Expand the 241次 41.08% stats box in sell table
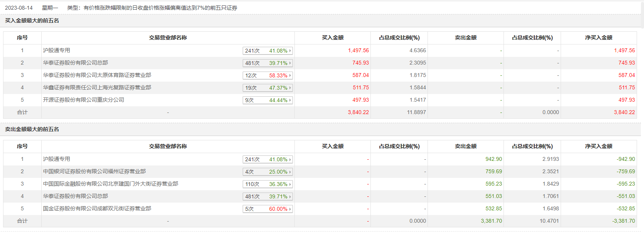This screenshot has width=644, height=232. (x=268, y=159)
